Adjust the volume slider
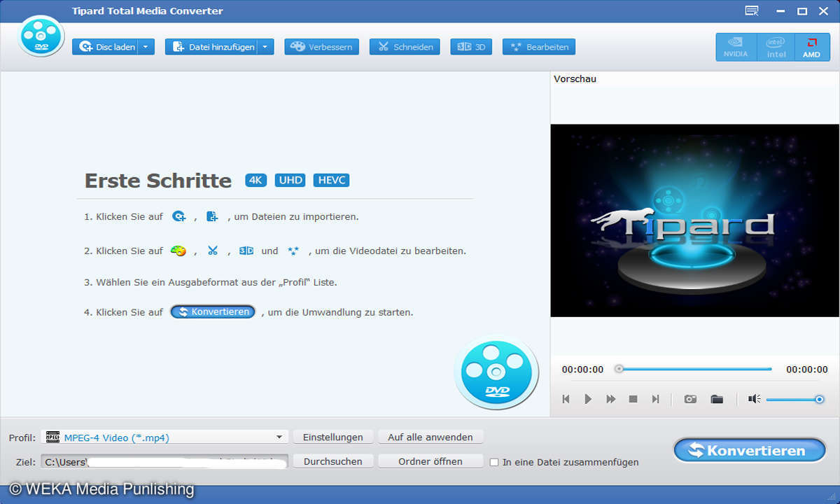Image resolution: width=840 pixels, height=504 pixels. pos(795,399)
